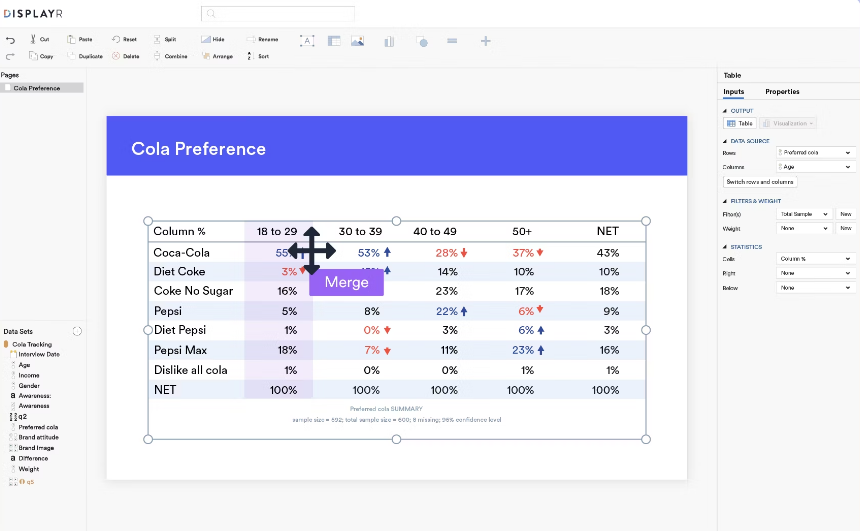Click the Copy toolbar item
The width and height of the screenshot is (860, 531).
[x=42, y=56]
